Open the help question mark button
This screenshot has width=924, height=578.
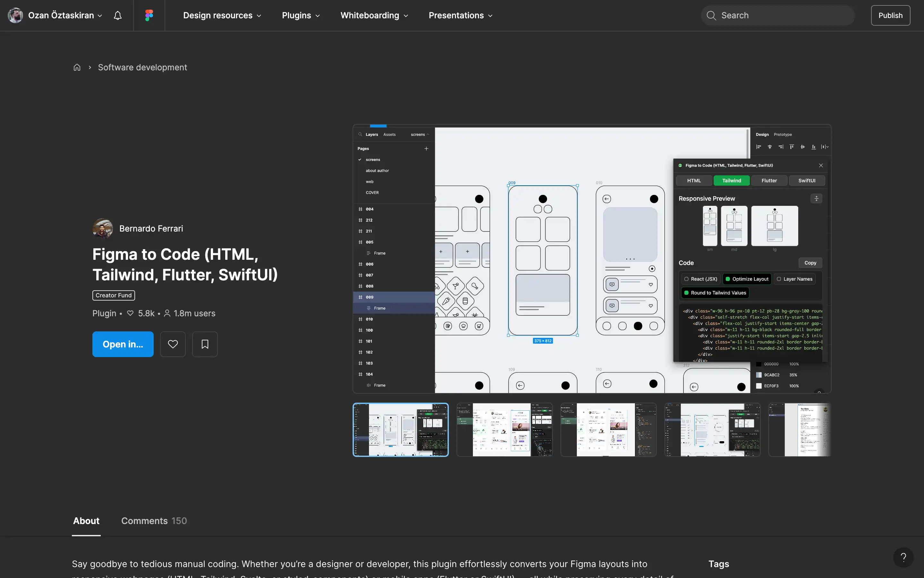click(903, 557)
